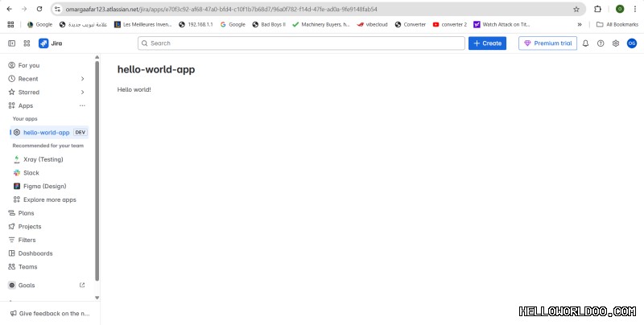Open the vibecloud bookmark
Viewport: 644px width, 325px height.
tap(372, 25)
